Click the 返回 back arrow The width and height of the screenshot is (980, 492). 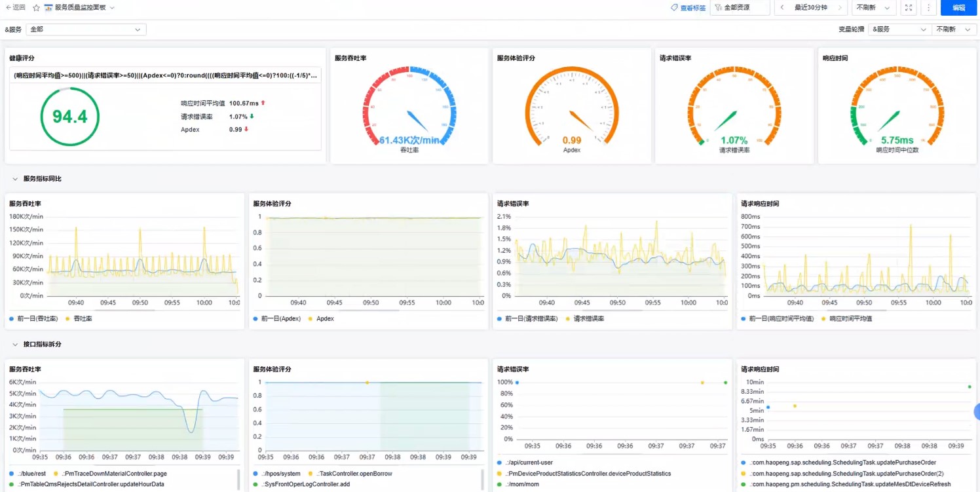click(x=15, y=8)
